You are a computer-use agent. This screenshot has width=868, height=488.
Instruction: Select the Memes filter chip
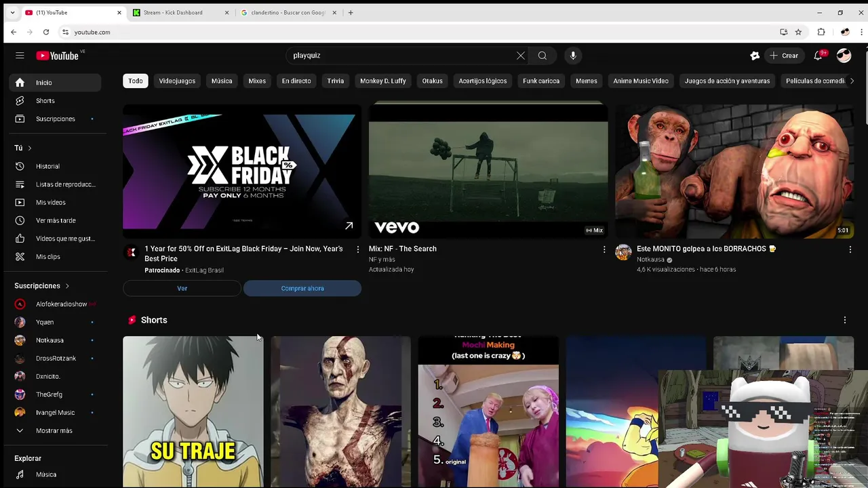point(587,81)
